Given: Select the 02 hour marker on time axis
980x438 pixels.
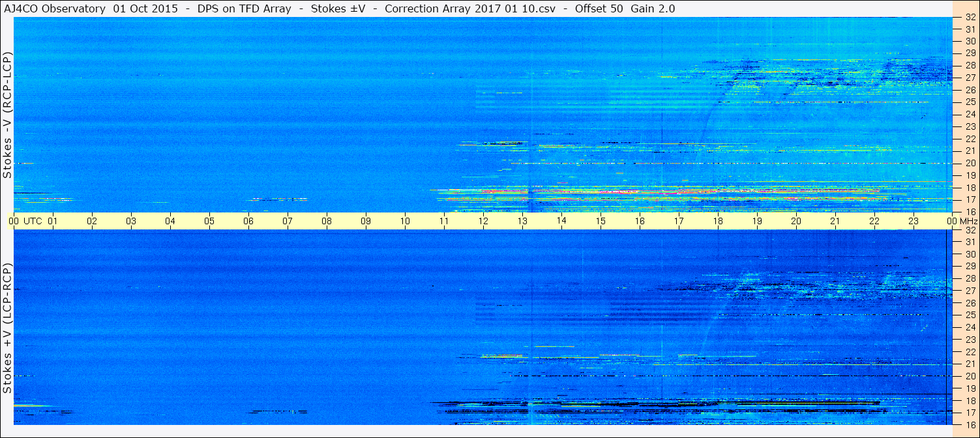Looking at the screenshot, I should coord(92,221).
